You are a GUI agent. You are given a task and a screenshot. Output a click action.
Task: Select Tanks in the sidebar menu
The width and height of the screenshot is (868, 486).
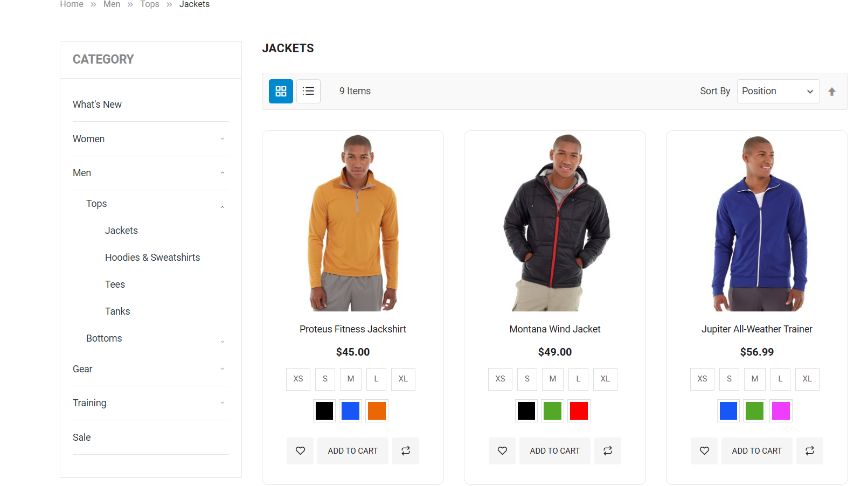pos(117,311)
